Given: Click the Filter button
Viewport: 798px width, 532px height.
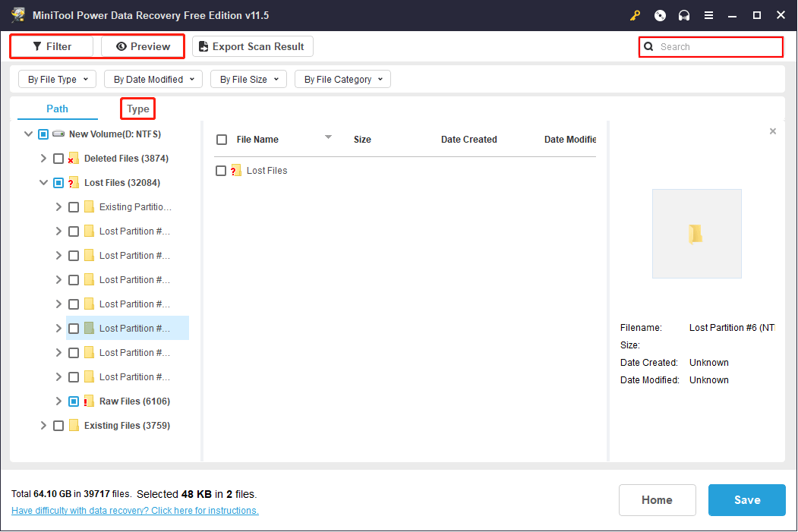Looking at the screenshot, I should click(x=52, y=46).
